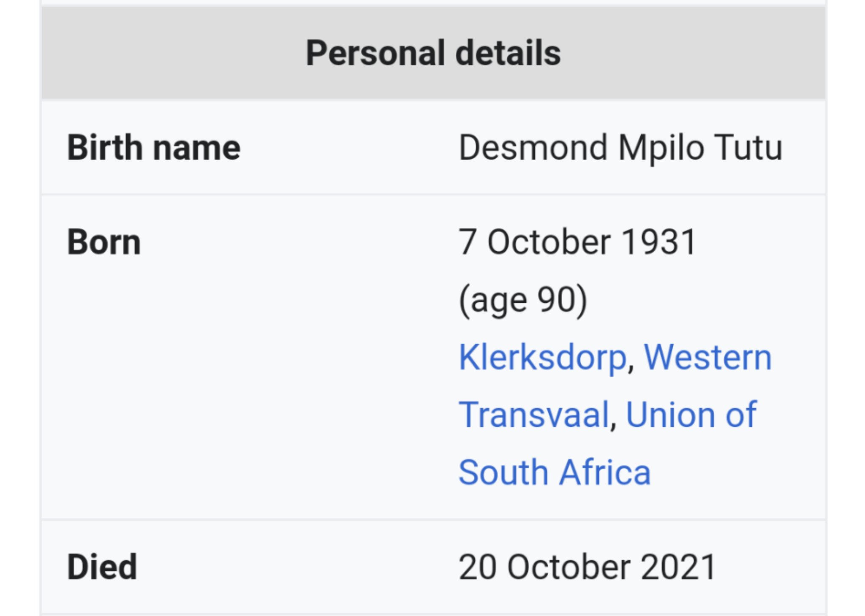Image resolution: width=865 pixels, height=616 pixels.
Task: Click the word Transvaal in birthplace link
Action: (x=533, y=415)
